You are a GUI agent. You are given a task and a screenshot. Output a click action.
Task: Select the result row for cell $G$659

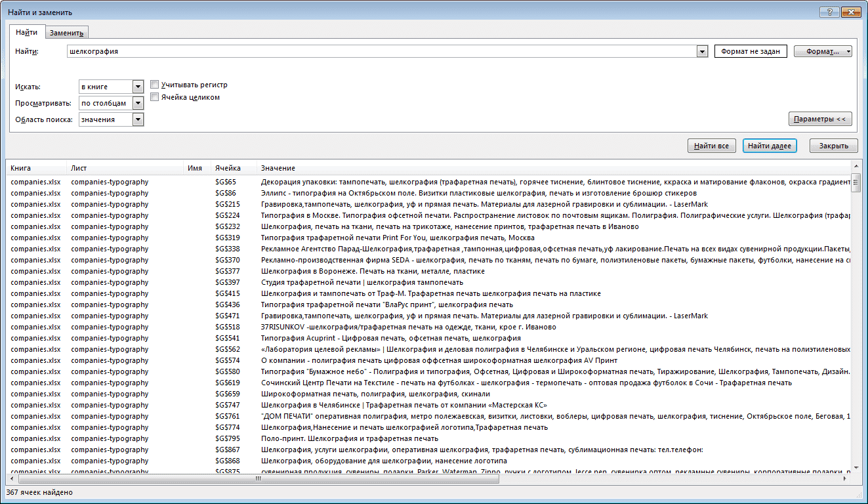428,394
